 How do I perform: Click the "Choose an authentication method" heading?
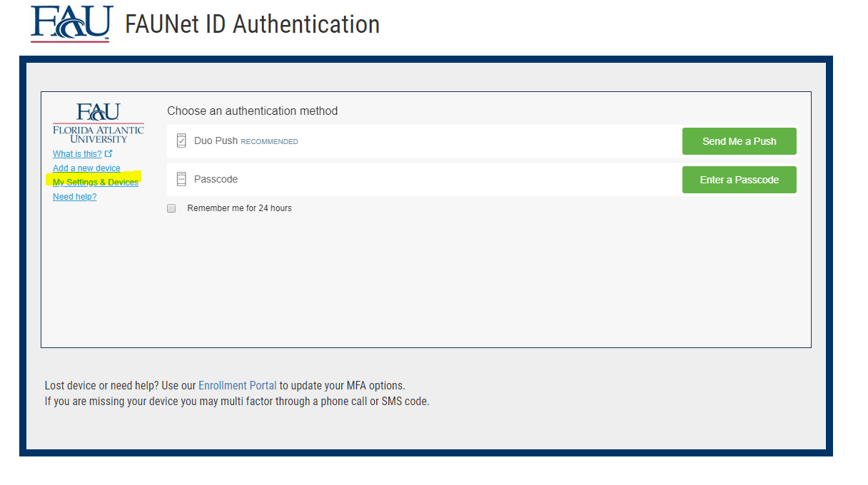coord(251,111)
